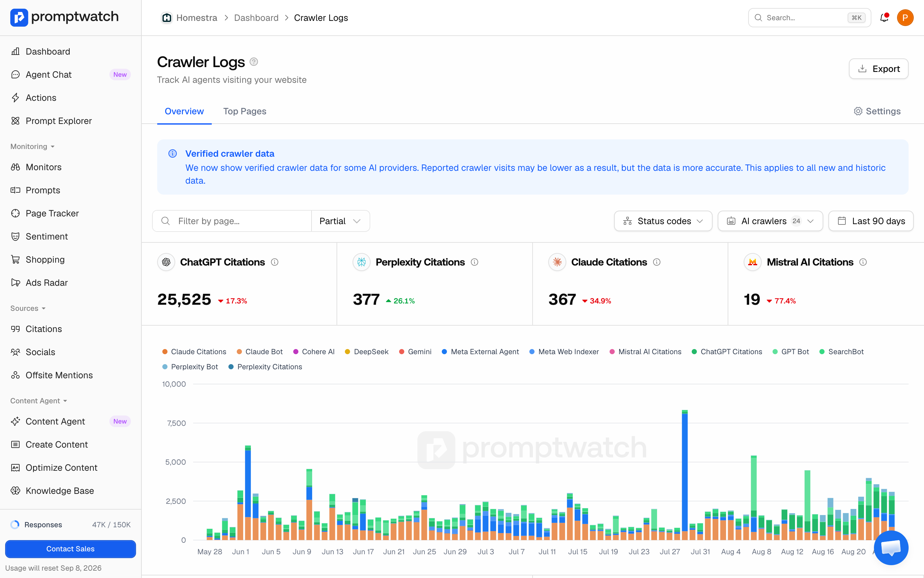Switch to the Top Pages tab
Screen dimensions: 924x578
(245, 111)
